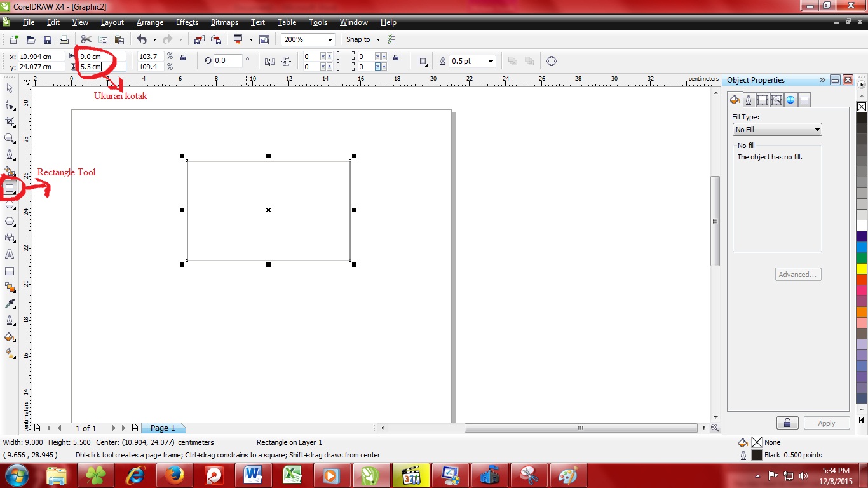Open the Table menu
Viewport: 868px width, 488px height.
tap(287, 22)
